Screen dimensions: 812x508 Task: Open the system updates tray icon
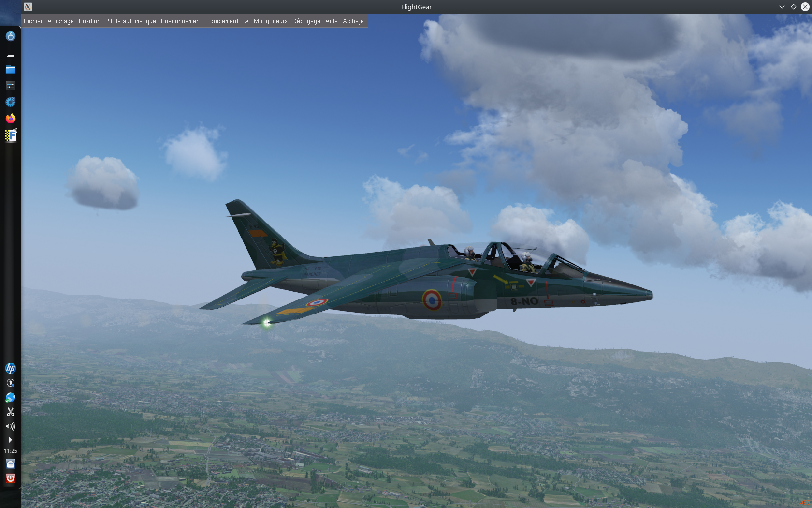click(11, 383)
